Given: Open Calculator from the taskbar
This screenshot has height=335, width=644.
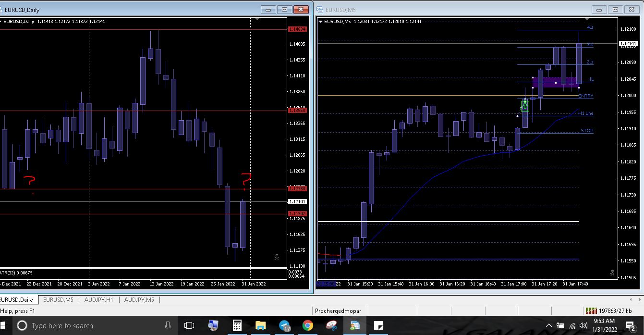Looking at the screenshot, I should pyautogui.click(x=237, y=325).
